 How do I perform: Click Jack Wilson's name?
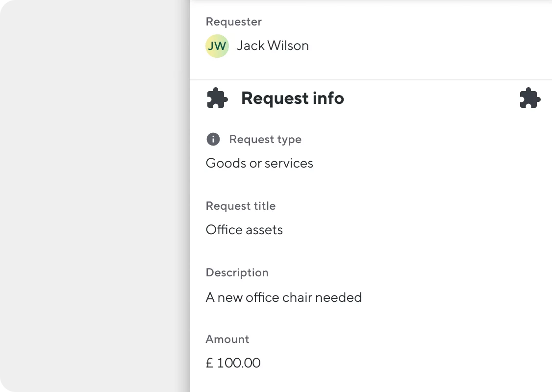273,46
